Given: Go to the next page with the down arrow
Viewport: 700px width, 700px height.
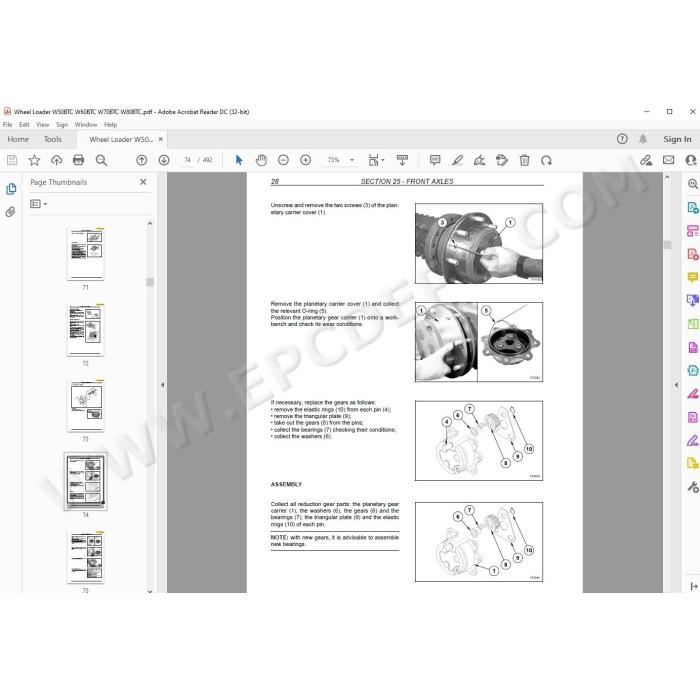Looking at the screenshot, I should (x=164, y=160).
